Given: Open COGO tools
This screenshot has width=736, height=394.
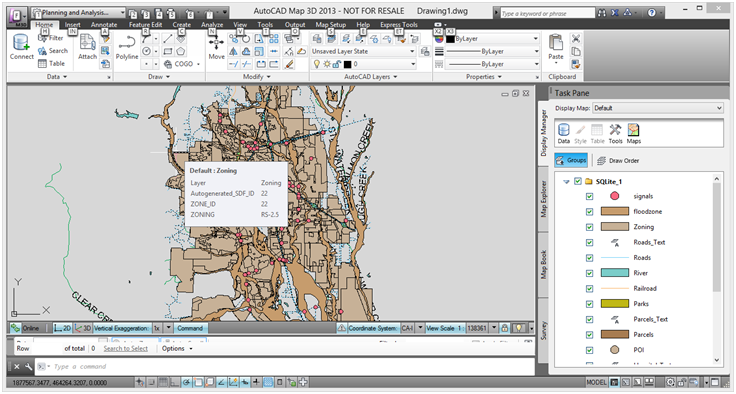Looking at the screenshot, I should (182, 64).
